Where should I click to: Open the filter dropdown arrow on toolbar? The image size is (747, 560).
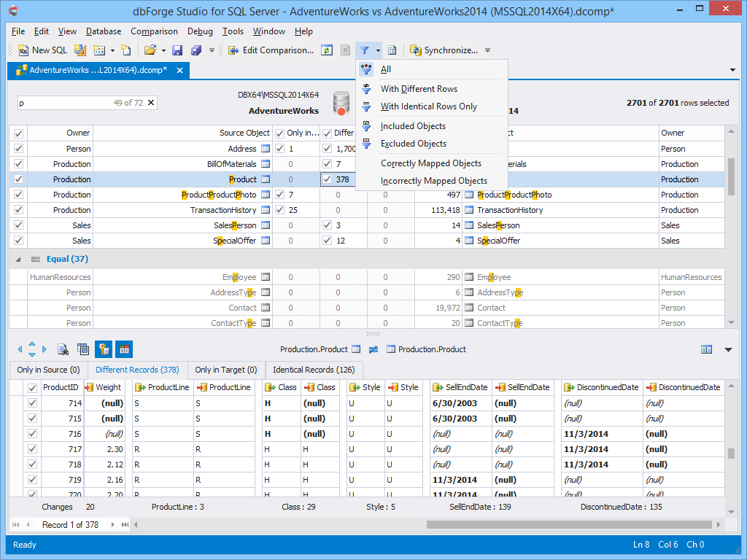[377, 51]
